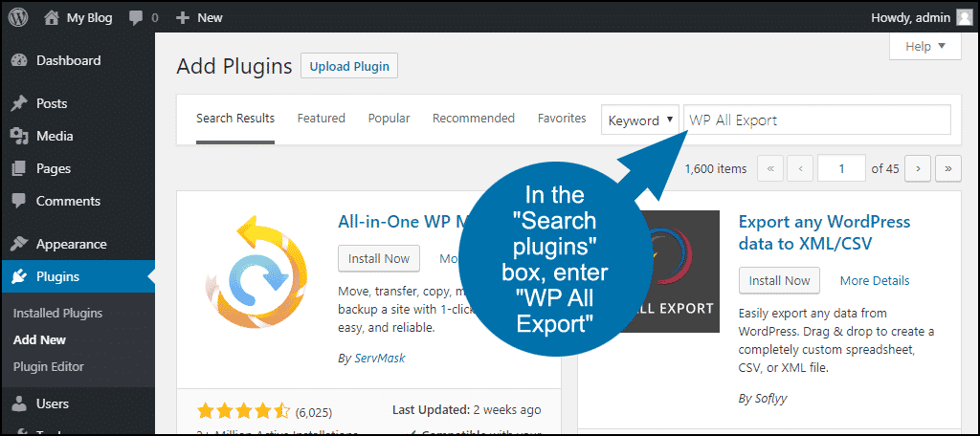Screen dimensions: 980x436
Task: Click the Howdy, admin account menu
Action: click(x=922, y=18)
